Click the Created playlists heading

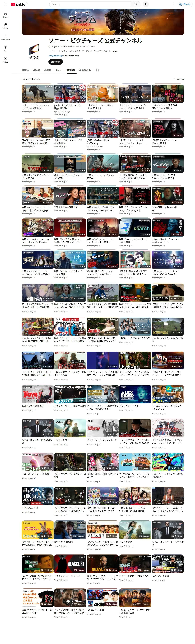point(31,79)
